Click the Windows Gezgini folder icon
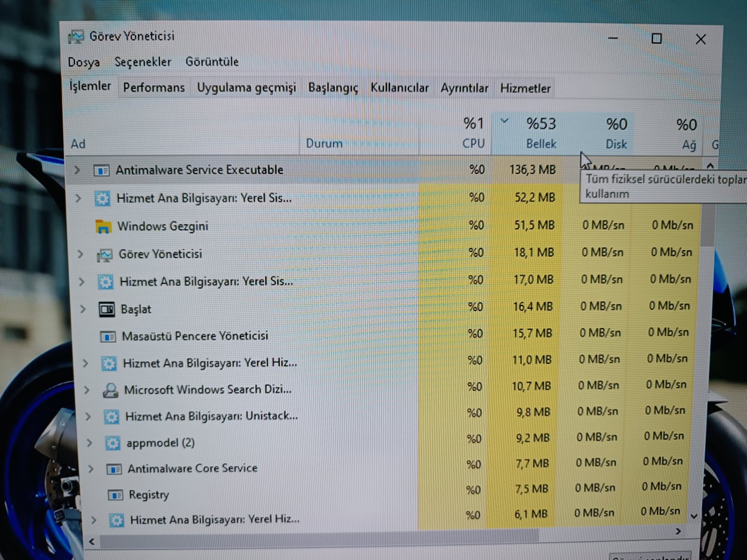The width and height of the screenshot is (747, 560). [103, 227]
